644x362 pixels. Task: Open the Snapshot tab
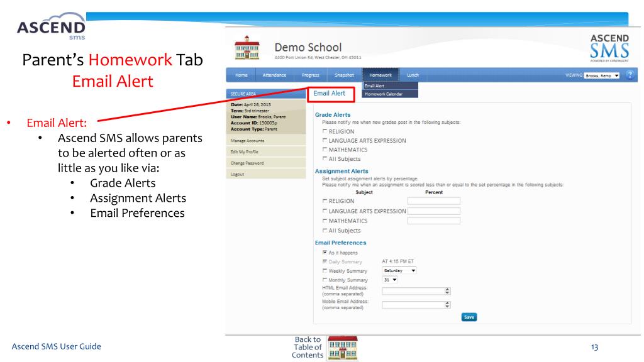tap(344, 75)
